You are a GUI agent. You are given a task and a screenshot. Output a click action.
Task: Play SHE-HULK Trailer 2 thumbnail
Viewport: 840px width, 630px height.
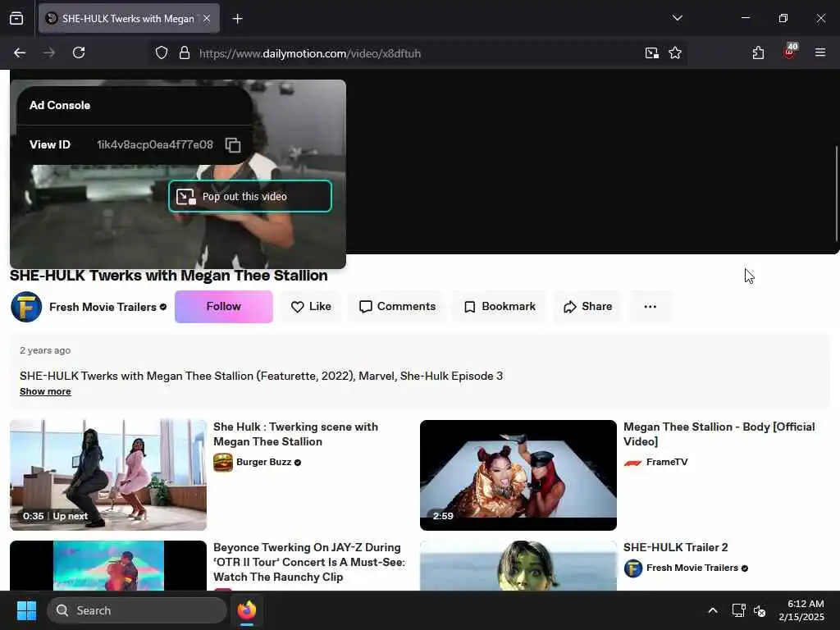pos(518,566)
